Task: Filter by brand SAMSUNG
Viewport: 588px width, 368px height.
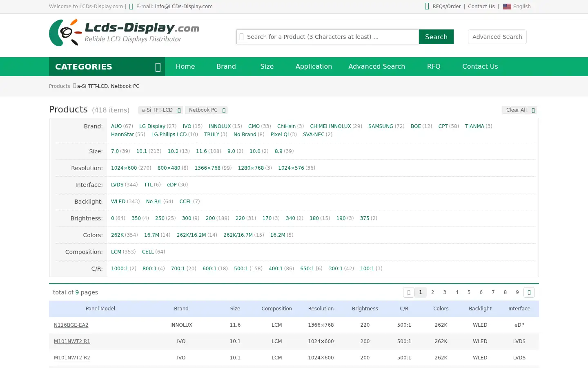Action: click(381, 126)
